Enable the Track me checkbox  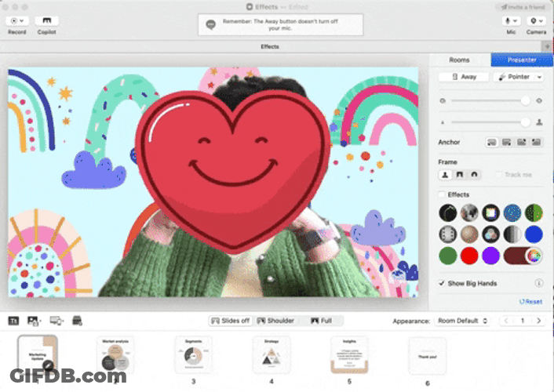coord(498,175)
